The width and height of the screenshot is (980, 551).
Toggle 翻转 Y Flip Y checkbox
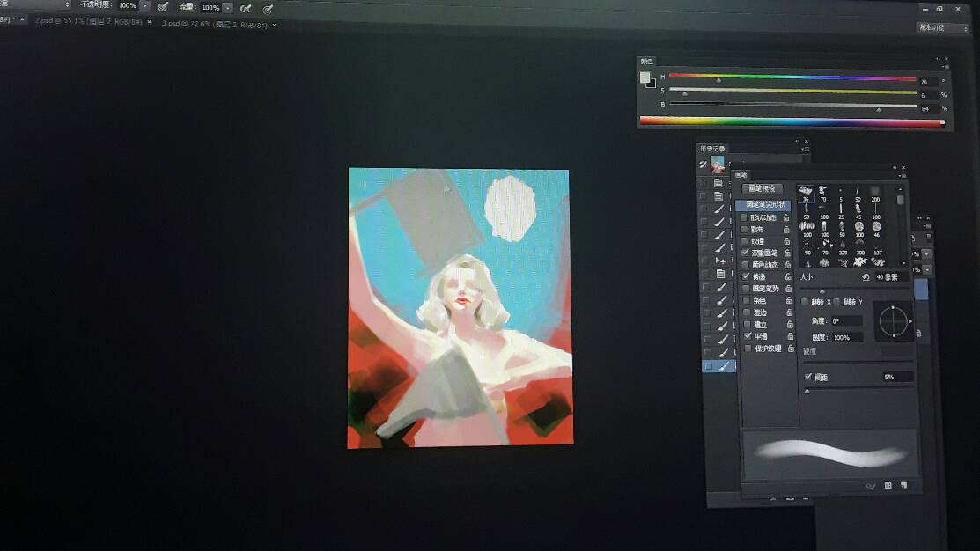point(836,302)
